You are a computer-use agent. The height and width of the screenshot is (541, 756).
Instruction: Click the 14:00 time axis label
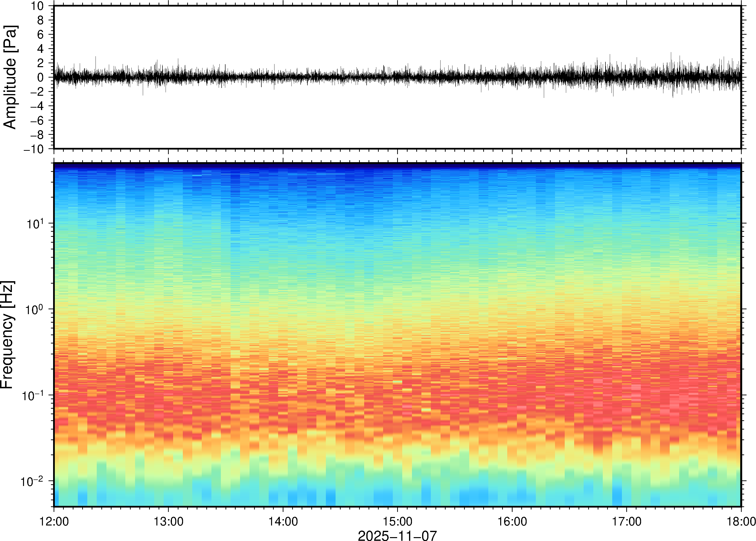pyautogui.click(x=283, y=521)
